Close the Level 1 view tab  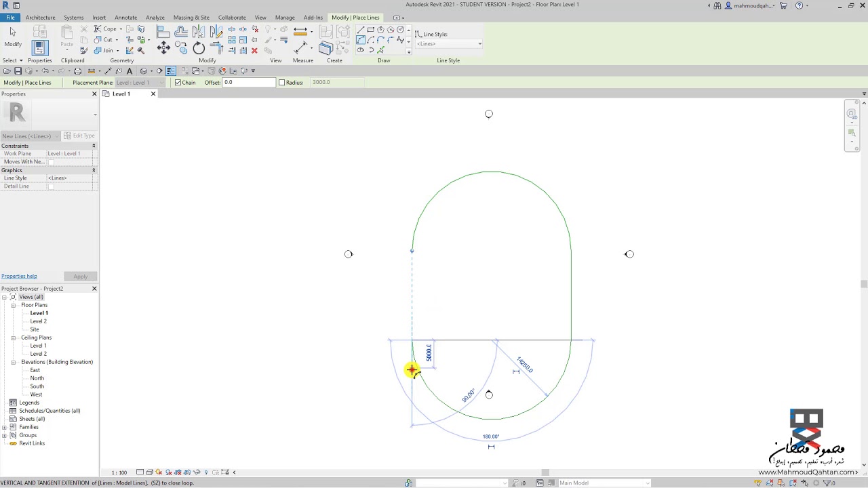[x=153, y=94]
